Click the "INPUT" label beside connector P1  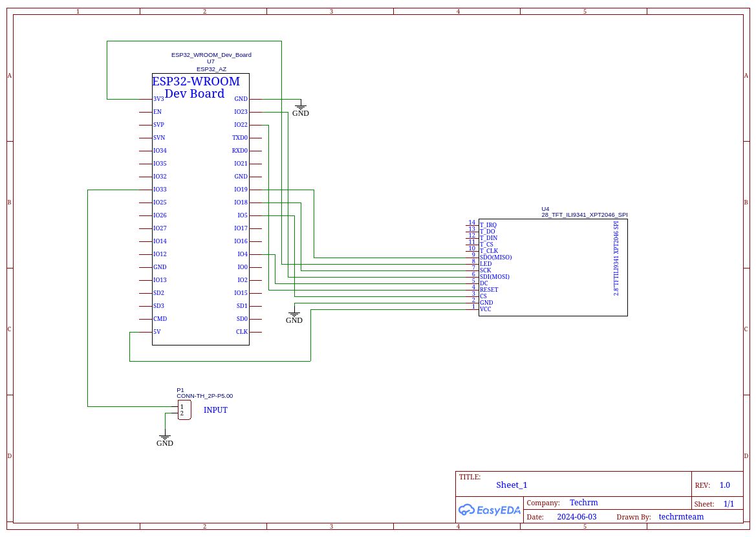tap(215, 410)
